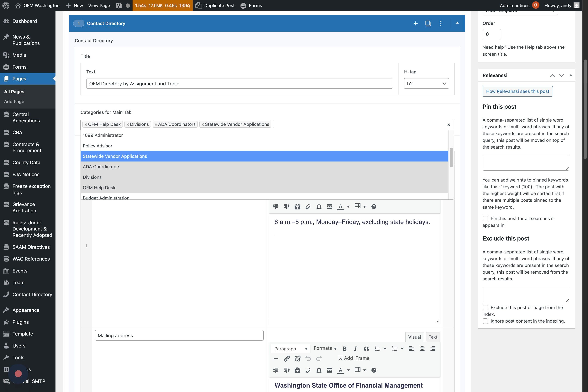The image size is (588, 392).
Task: Open the Paragraph format dropdown
Action: 290,349
